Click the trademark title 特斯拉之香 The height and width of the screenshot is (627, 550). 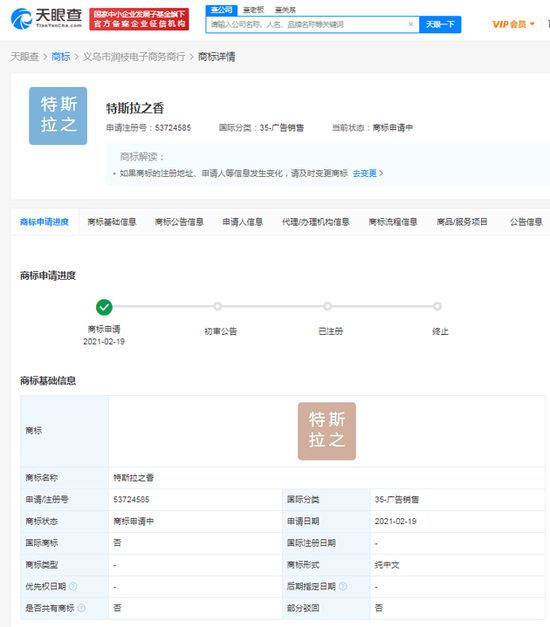tap(135, 108)
